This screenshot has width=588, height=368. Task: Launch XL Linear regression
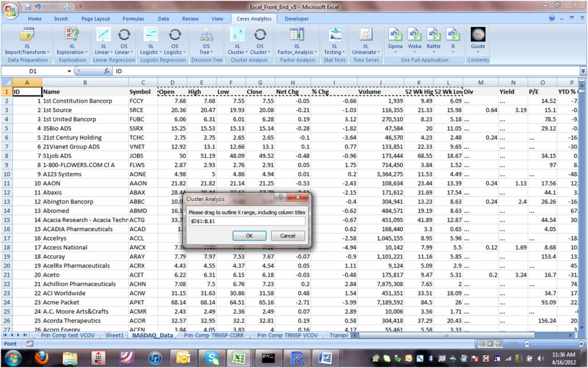click(x=103, y=41)
